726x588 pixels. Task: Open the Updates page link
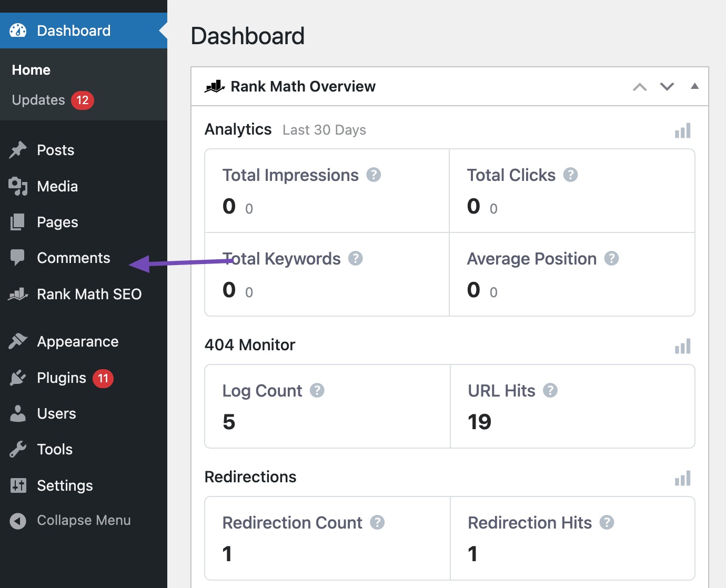point(38,100)
